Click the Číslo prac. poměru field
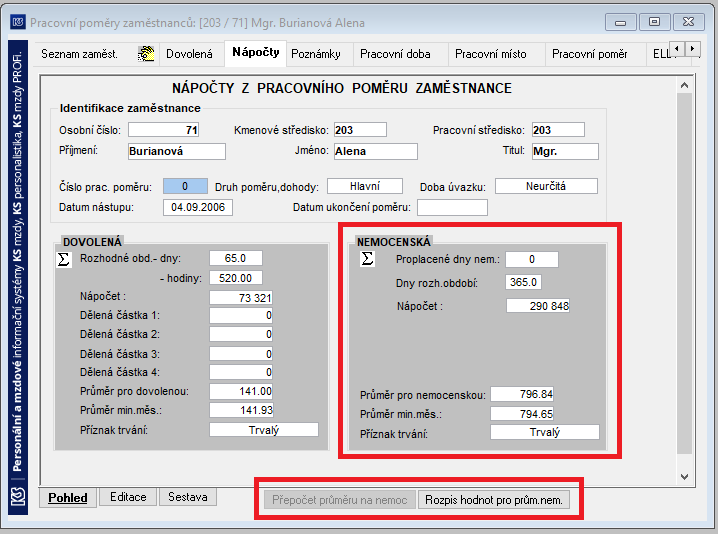Image resolution: width=718 pixels, height=534 pixels. pyautogui.click(x=185, y=186)
